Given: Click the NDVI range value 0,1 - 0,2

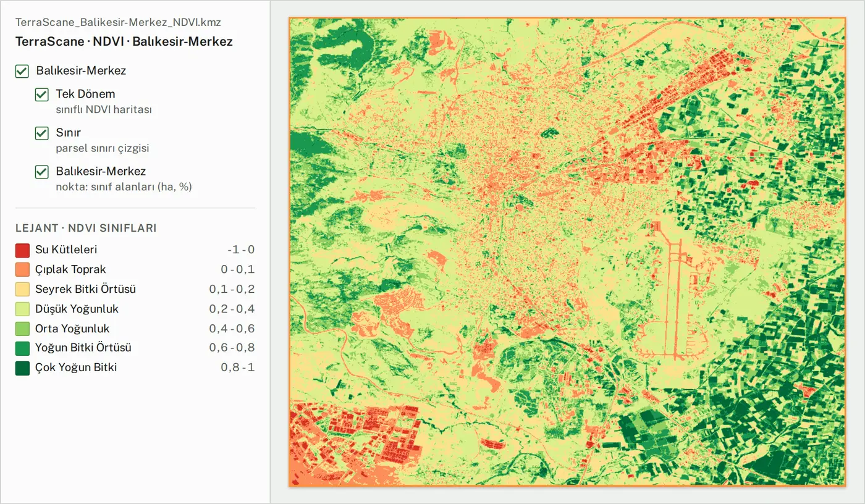Looking at the screenshot, I should pos(232,289).
